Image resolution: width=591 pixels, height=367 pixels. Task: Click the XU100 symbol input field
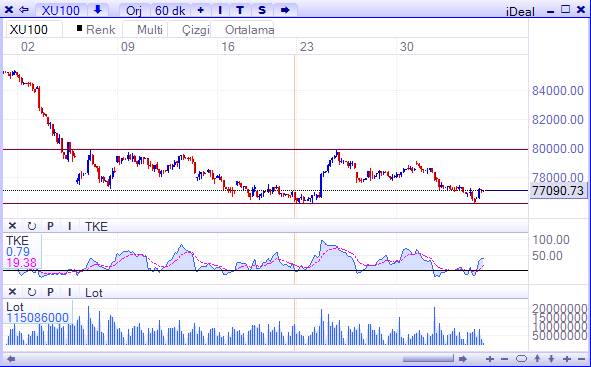click(x=34, y=29)
